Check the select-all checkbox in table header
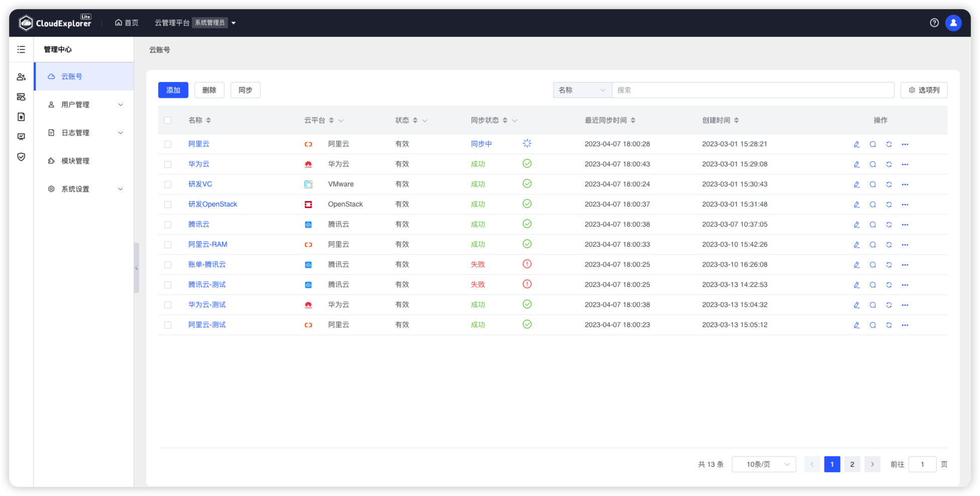980x496 pixels. pos(168,120)
